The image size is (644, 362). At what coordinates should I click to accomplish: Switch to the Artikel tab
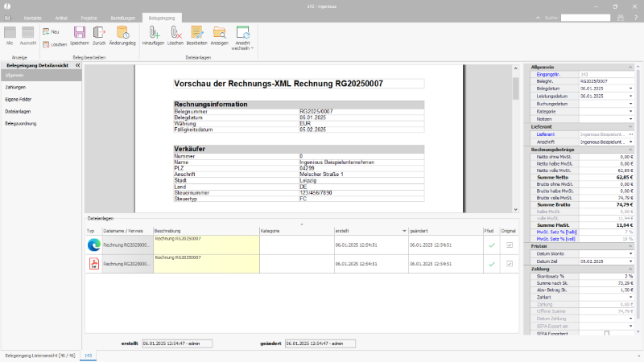click(61, 18)
